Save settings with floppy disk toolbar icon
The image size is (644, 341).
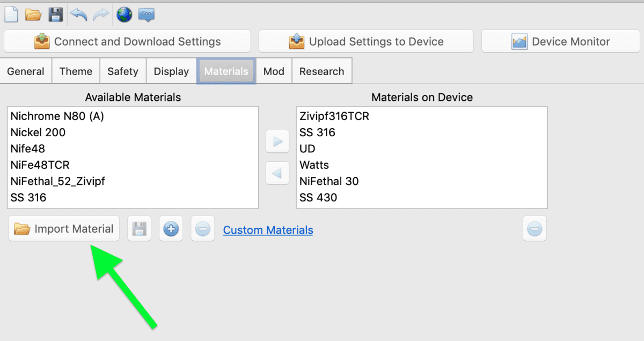pos(56,14)
